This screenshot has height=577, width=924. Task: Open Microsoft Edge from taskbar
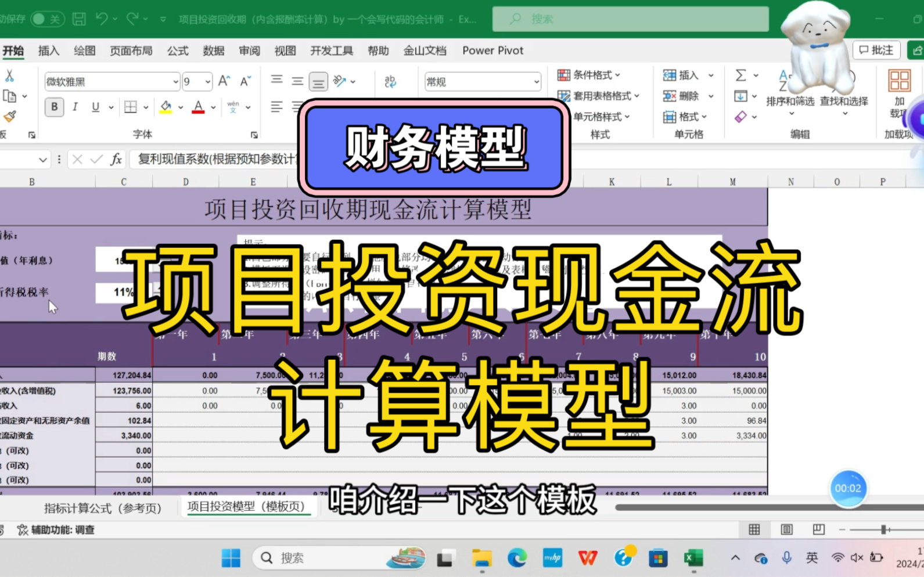pos(517,558)
